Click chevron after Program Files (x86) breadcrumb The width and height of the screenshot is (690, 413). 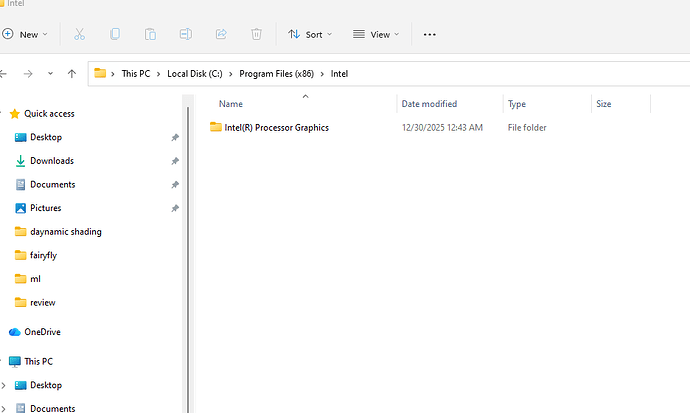coord(322,74)
